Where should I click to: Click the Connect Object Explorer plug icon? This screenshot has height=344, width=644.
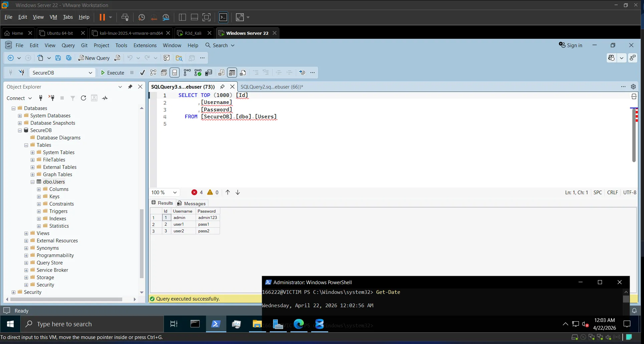41,98
